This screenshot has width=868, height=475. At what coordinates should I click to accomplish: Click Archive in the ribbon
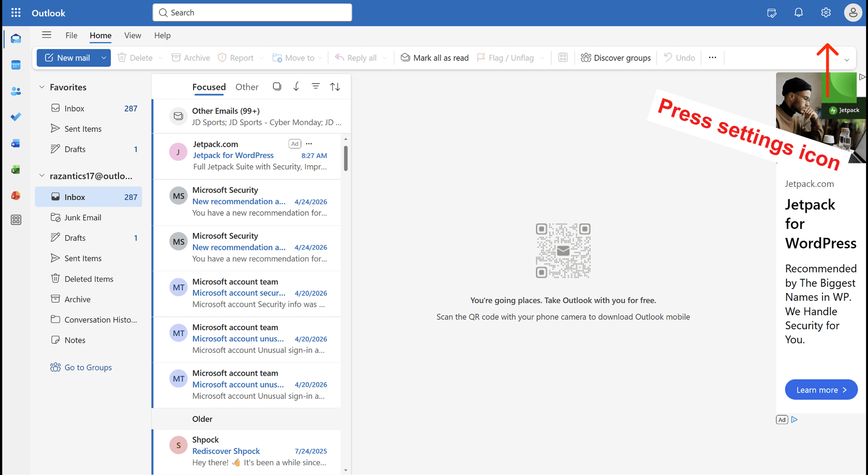(x=190, y=58)
